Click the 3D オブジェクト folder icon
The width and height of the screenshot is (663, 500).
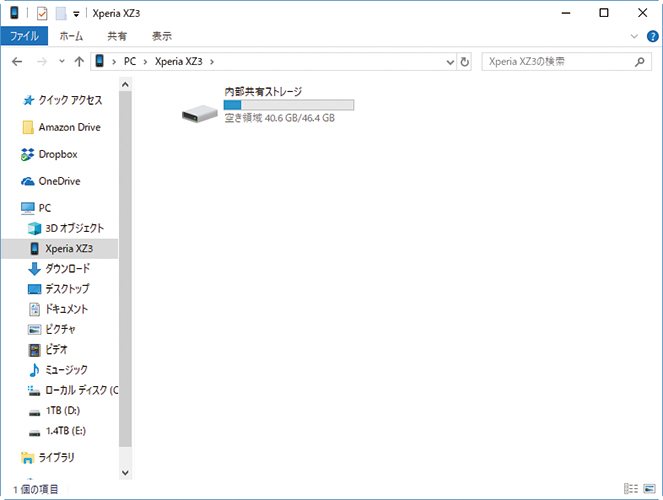35,228
